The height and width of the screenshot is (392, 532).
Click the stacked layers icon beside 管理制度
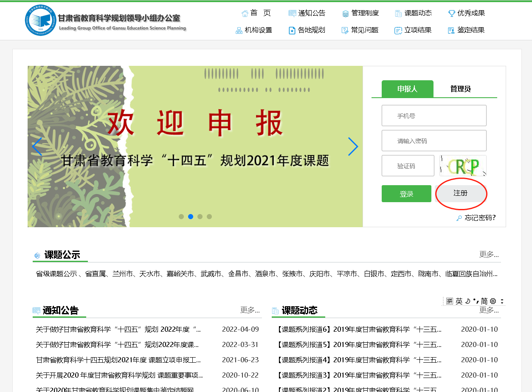point(346,14)
